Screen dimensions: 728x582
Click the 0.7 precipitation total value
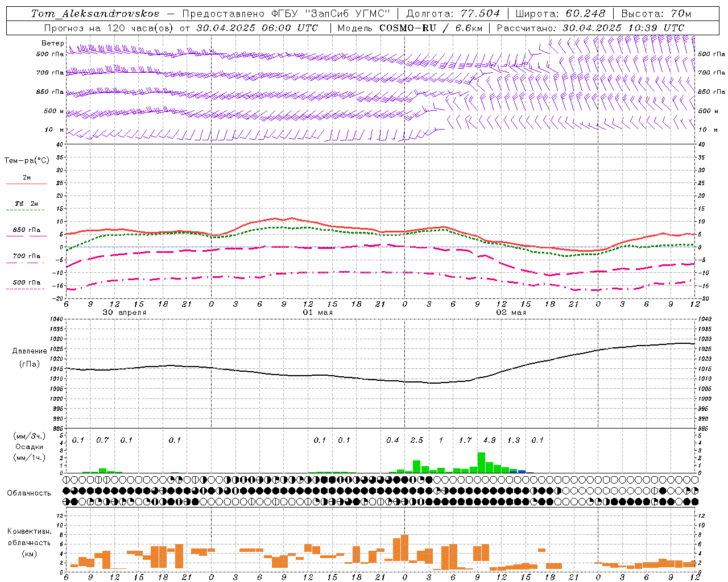[x=102, y=440]
